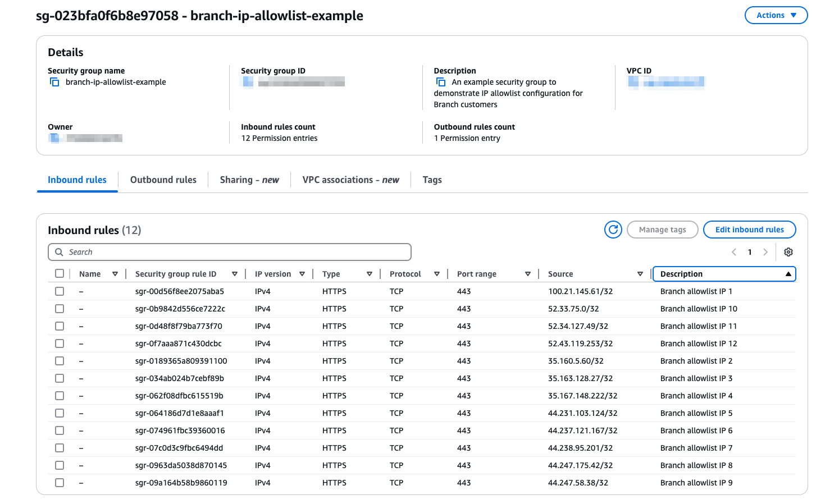The image size is (816, 504).
Task: Go to next page arrow
Action: [765, 252]
